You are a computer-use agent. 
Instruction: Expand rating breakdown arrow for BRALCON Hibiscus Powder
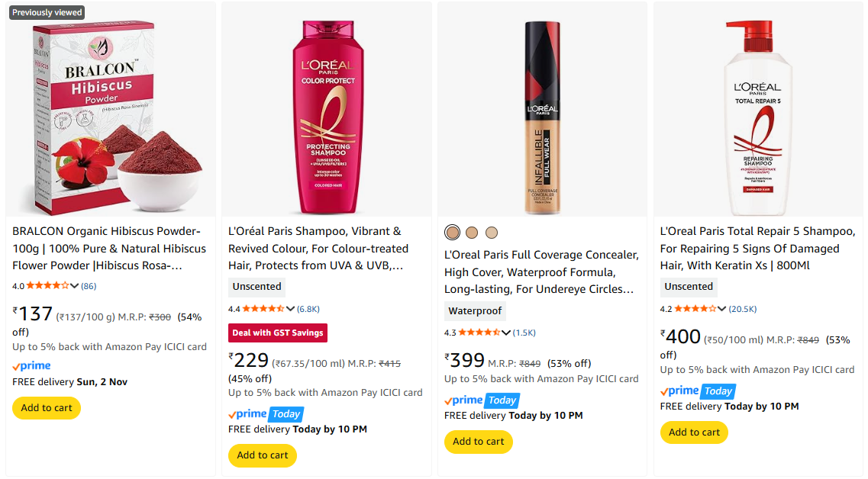(75, 286)
